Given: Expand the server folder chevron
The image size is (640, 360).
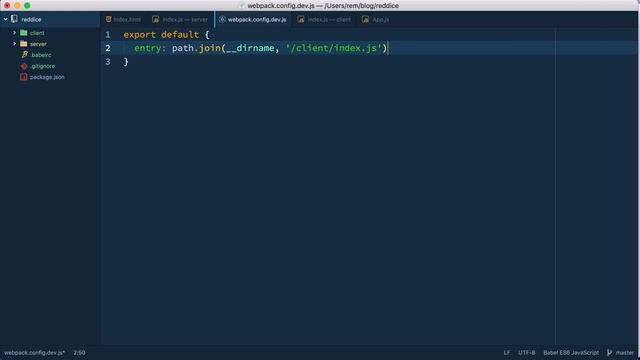Looking at the screenshot, I should [14, 44].
